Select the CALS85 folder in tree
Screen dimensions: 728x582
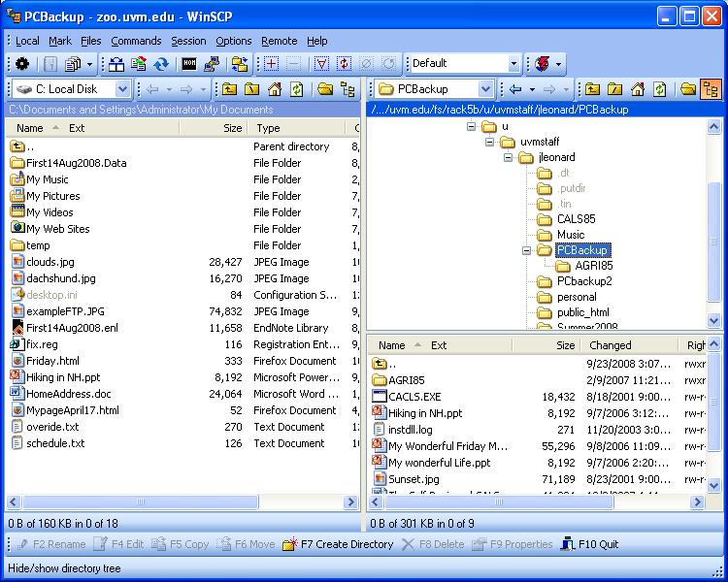576,219
